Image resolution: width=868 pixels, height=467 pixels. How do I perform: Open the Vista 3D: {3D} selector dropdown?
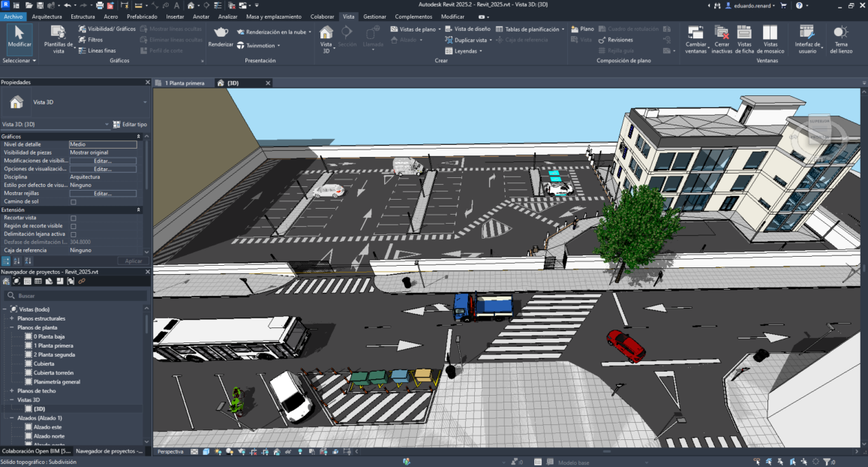coord(107,125)
